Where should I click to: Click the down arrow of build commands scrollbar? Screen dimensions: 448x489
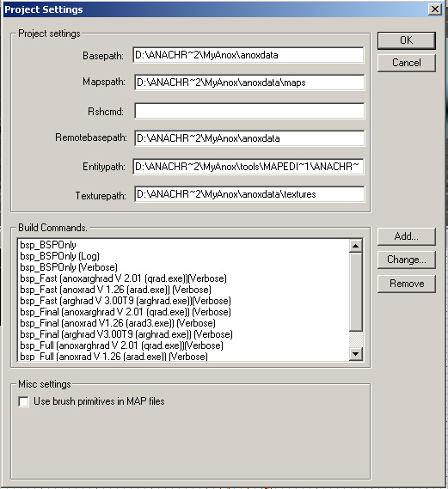coord(355,354)
